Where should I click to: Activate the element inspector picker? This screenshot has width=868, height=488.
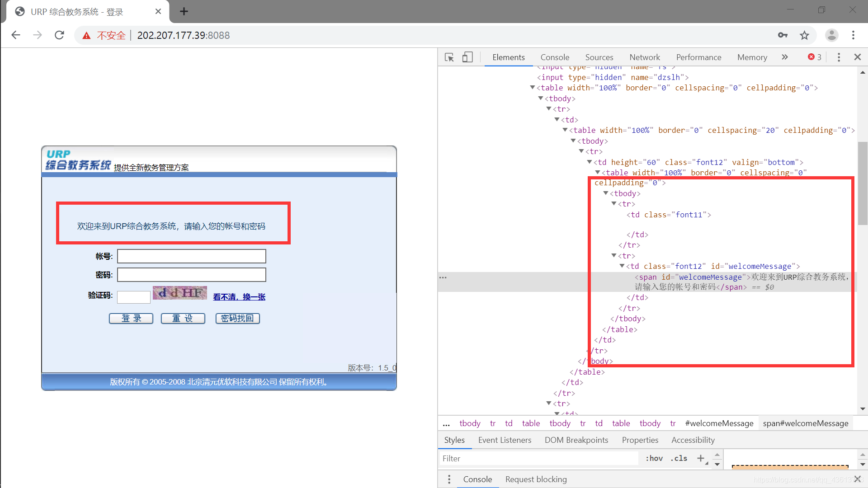[x=449, y=57]
